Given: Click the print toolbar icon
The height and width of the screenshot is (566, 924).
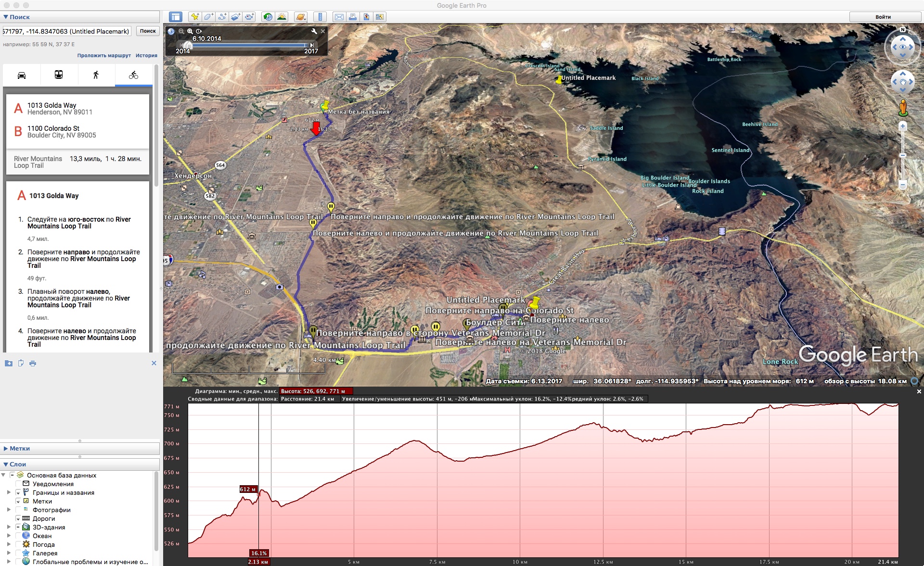Looking at the screenshot, I should (353, 17).
